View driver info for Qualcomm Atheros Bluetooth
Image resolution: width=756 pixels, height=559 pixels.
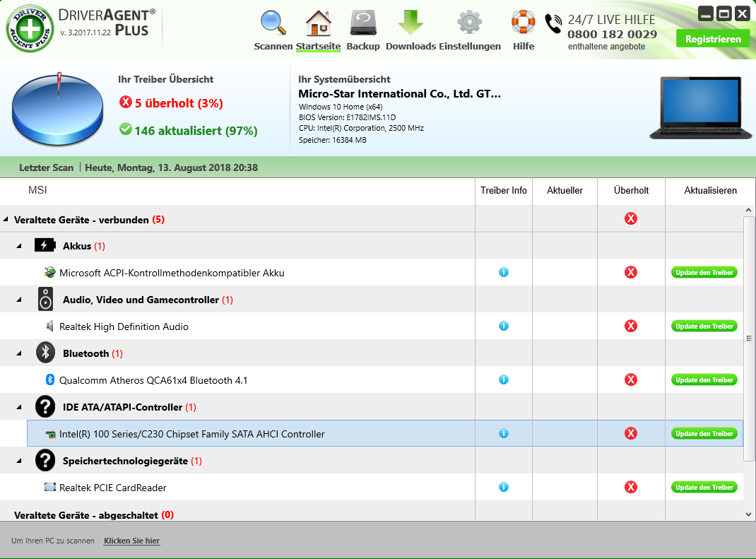point(503,379)
